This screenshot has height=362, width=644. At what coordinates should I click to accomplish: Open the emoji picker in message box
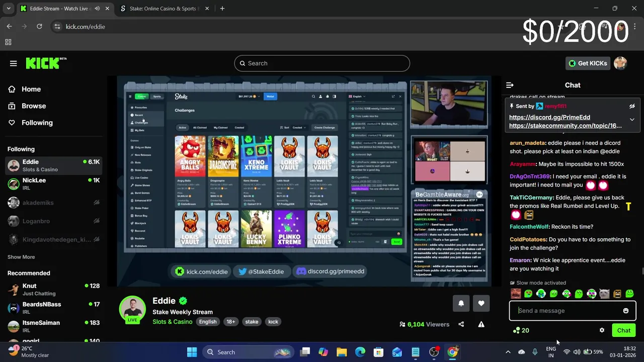point(626,311)
